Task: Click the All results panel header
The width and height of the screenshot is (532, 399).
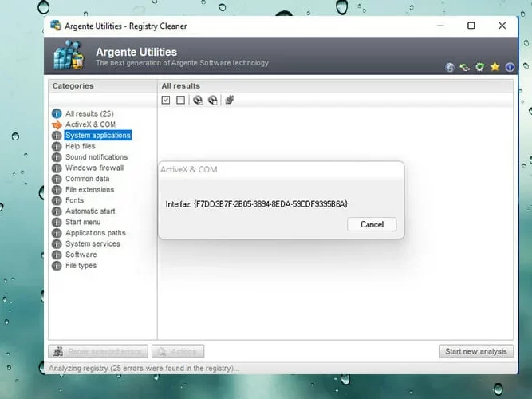Action: tap(335, 86)
